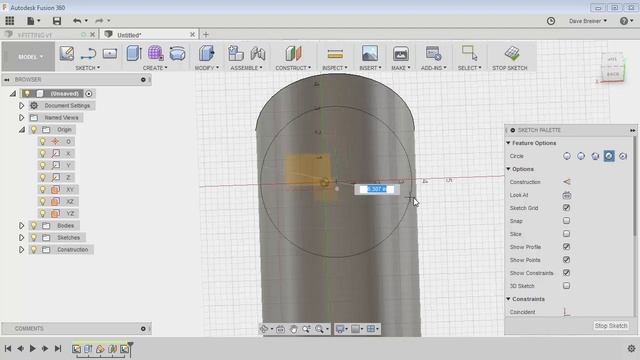Select the Joint tool icon
Screen dimensions: 640x360
(x=258, y=53)
